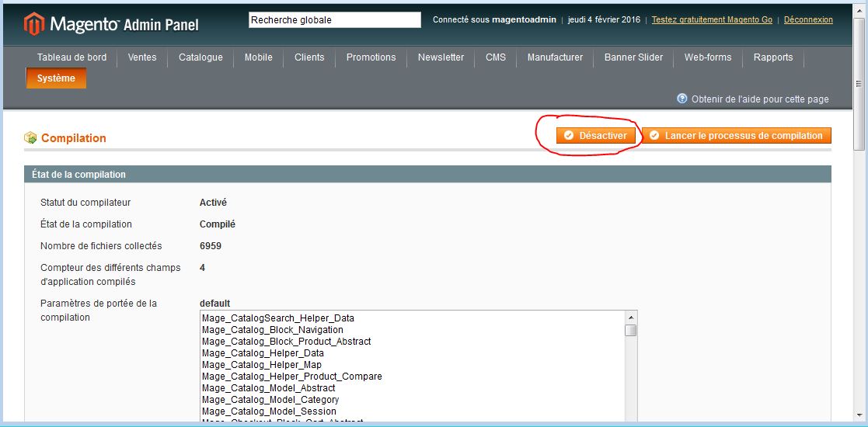Open the Tableau de bord menu
The image size is (868, 427).
[71, 57]
